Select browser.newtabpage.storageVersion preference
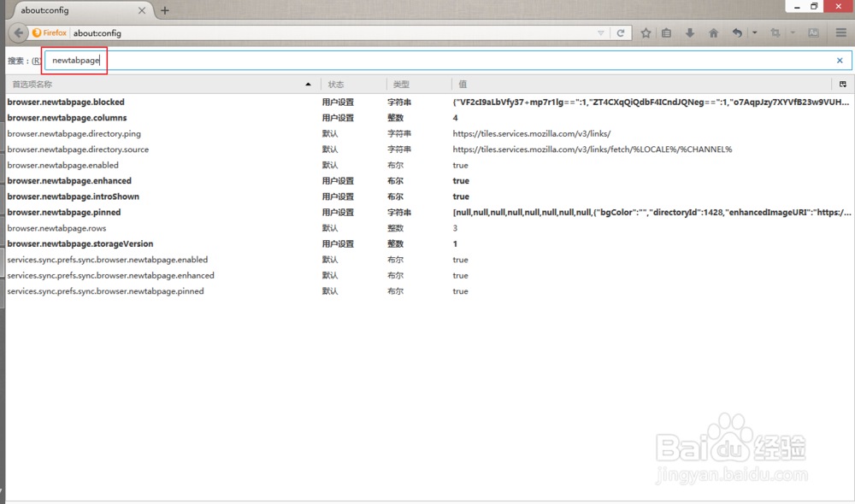This screenshot has height=504, width=855. point(80,244)
